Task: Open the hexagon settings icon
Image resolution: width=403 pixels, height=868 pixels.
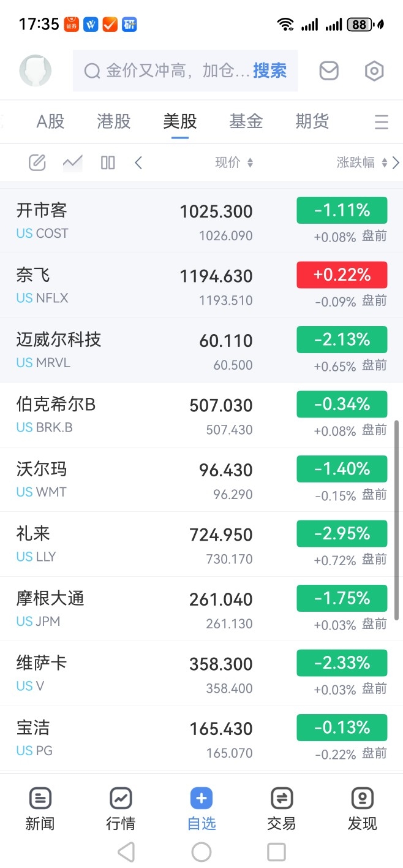Action: (x=374, y=71)
